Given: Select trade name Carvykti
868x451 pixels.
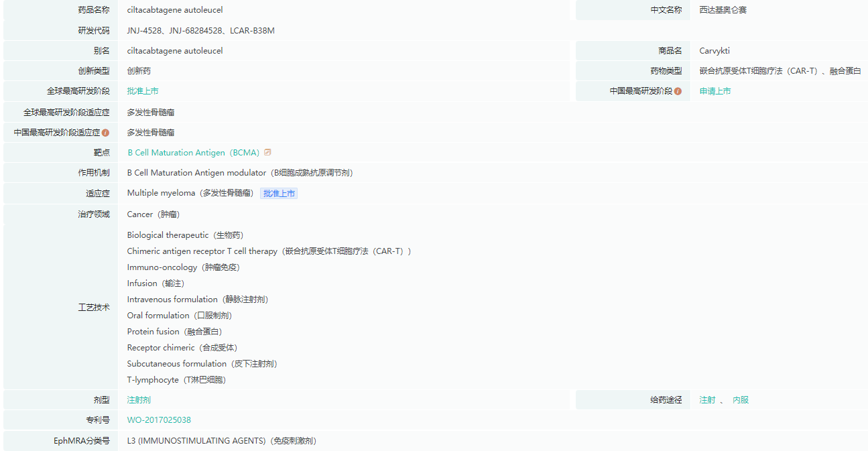Looking at the screenshot, I should tap(715, 51).
